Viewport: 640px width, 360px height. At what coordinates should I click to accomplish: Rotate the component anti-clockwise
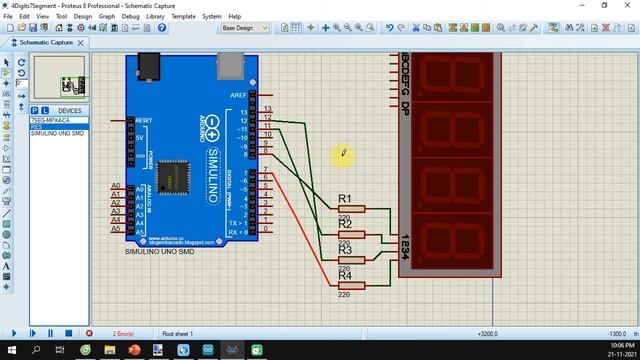pyautogui.click(x=22, y=73)
